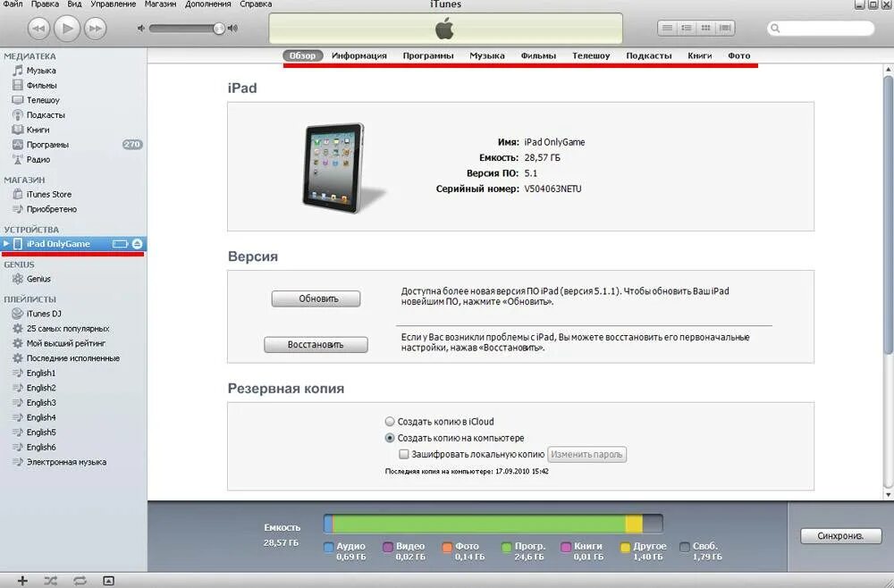The height and width of the screenshot is (588, 894).
Task: Open the Справка menu
Action: (256, 4)
